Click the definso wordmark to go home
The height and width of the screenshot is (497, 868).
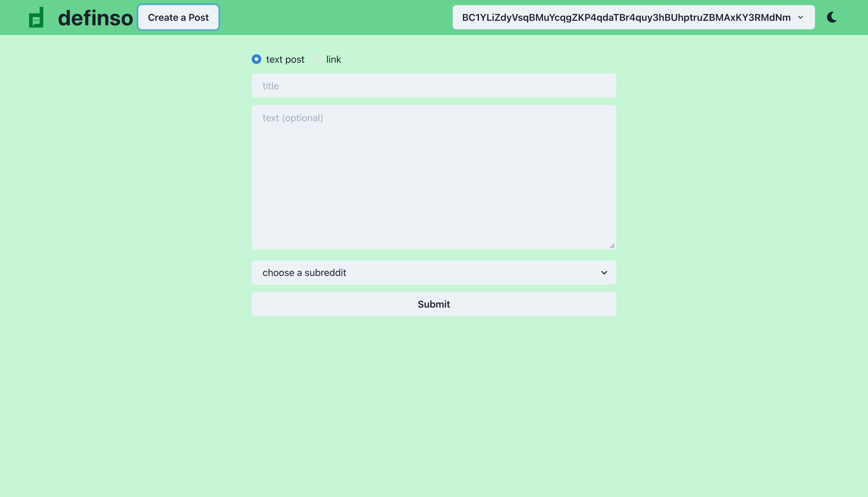pos(95,18)
